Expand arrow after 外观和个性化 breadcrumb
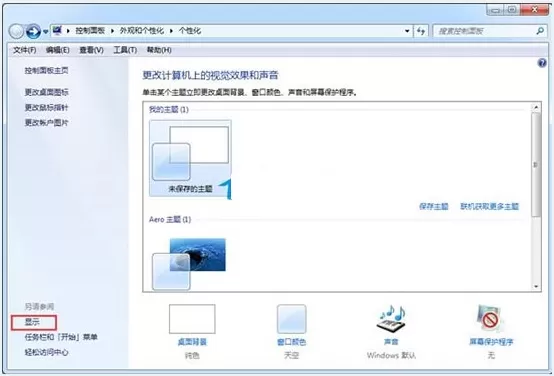 pos(171,31)
